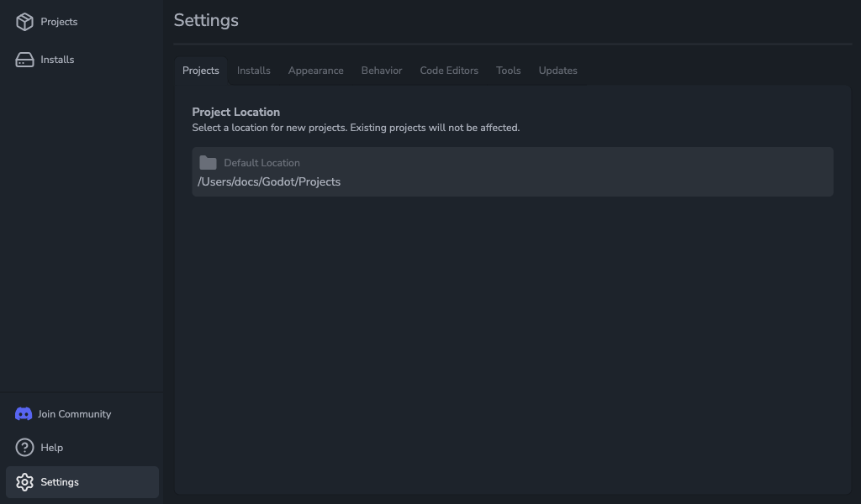This screenshot has width=861, height=504.
Task: Click the 'Select a location for new projects' description
Action: pos(356,128)
